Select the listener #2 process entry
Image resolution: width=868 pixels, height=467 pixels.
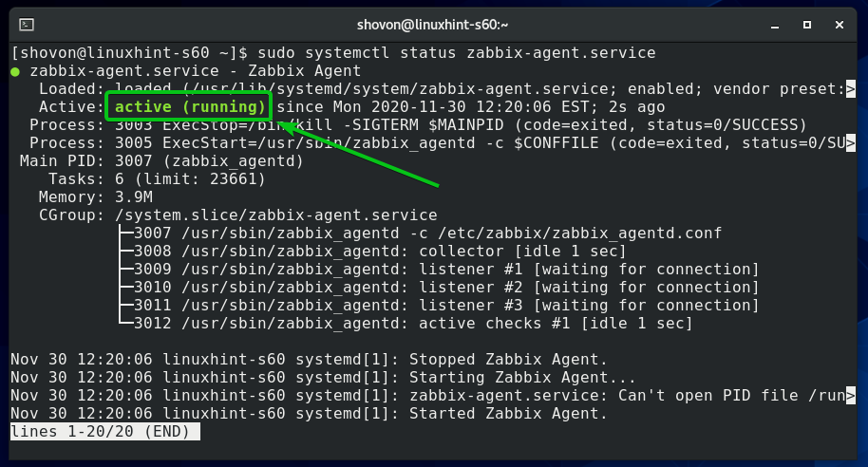(x=437, y=287)
